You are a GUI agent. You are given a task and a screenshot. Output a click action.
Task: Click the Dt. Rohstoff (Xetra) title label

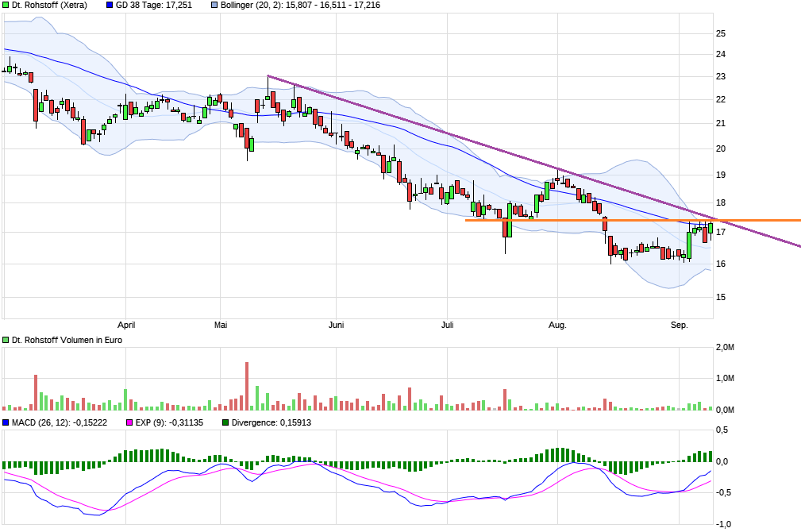[x=49, y=5]
